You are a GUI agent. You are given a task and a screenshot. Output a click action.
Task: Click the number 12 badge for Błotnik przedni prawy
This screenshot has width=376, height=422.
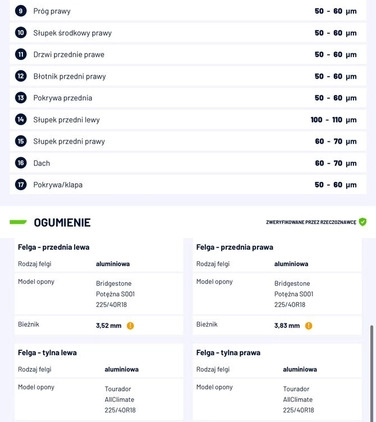[x=21, y=76]
